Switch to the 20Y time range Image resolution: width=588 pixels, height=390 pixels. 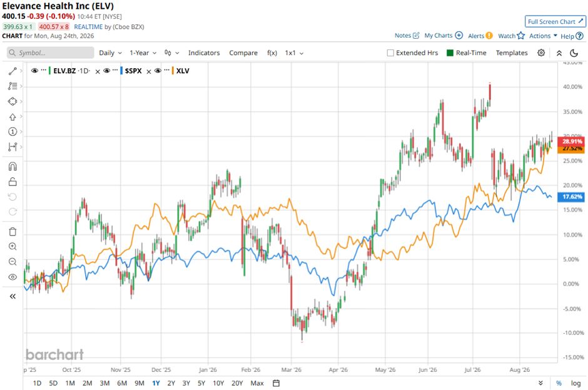pyautogui.click(x=237, y=383)
